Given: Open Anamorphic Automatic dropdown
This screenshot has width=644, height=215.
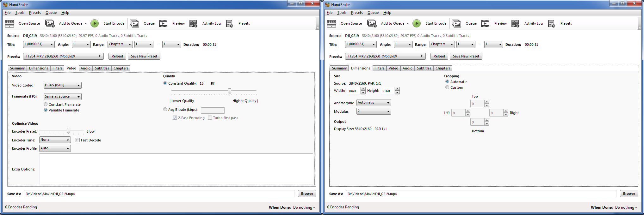Looking at the screenshot, I should [x=374, y=103].
